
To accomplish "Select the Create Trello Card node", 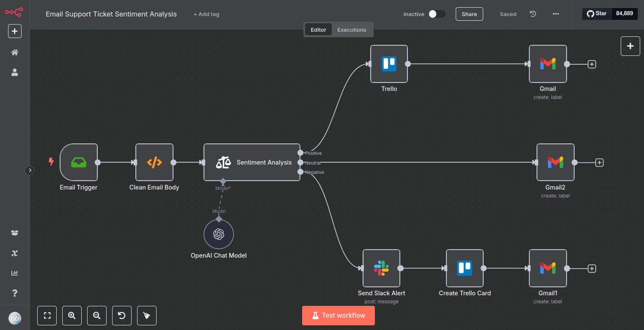I will pos(465,268).
